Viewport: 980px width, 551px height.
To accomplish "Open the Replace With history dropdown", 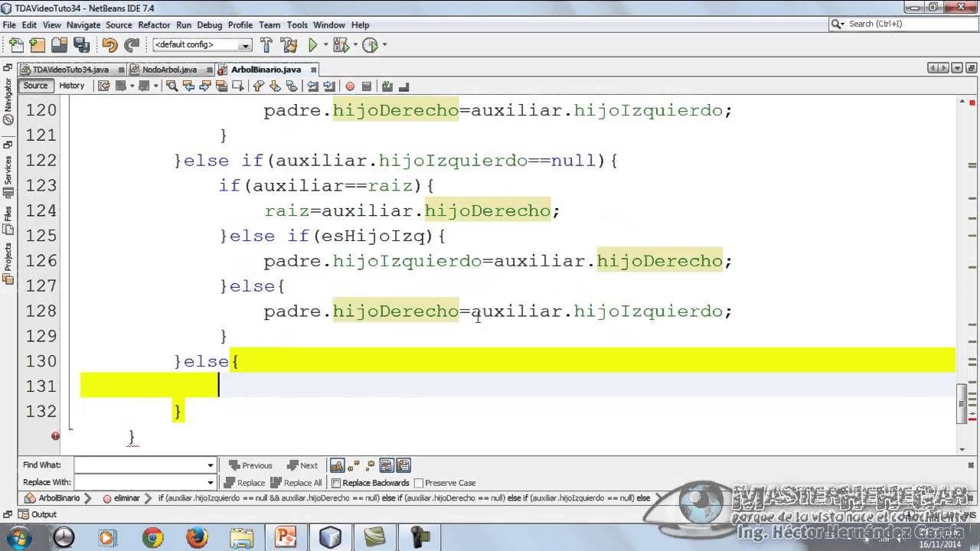I will coord(211,482).
